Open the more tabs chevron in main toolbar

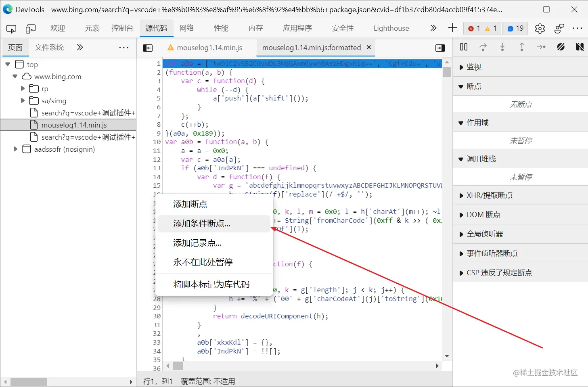[x=433, y=28]
